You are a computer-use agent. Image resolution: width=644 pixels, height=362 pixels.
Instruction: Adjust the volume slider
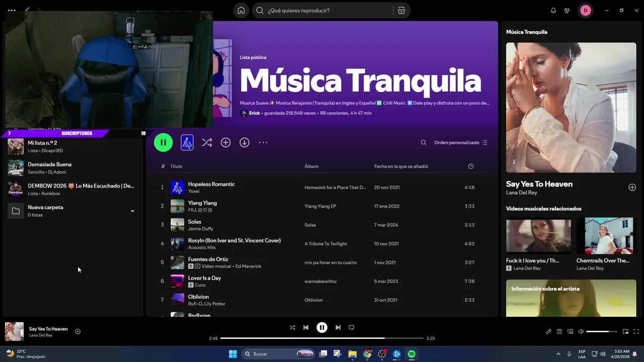602,331
